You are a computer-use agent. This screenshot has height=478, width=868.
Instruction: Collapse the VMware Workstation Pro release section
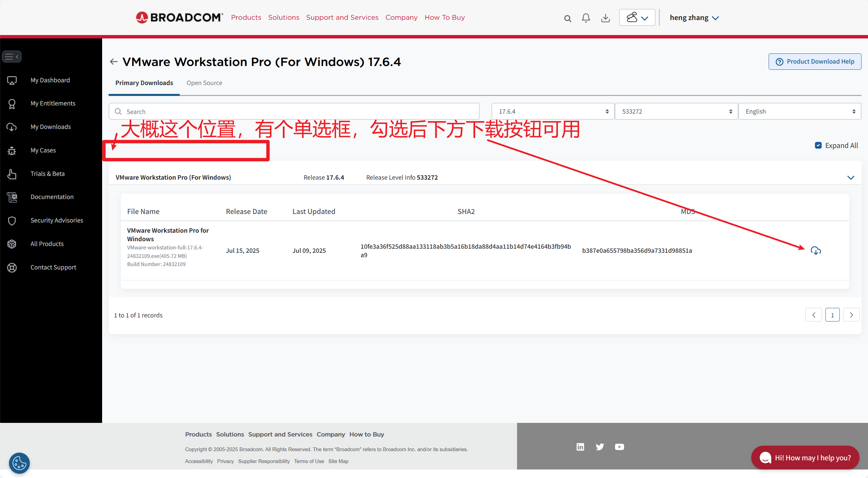tap(851, 178)
